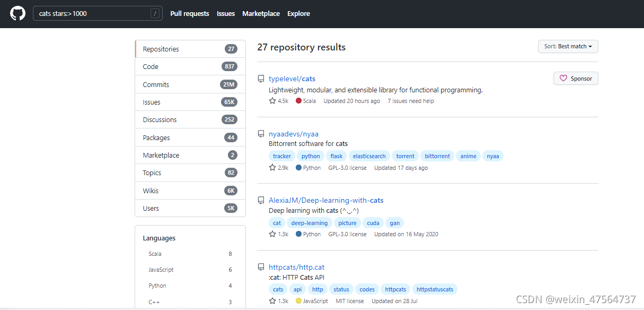
Task: Click the repository icon beside httpcats/http.cat
Action: 261,267
